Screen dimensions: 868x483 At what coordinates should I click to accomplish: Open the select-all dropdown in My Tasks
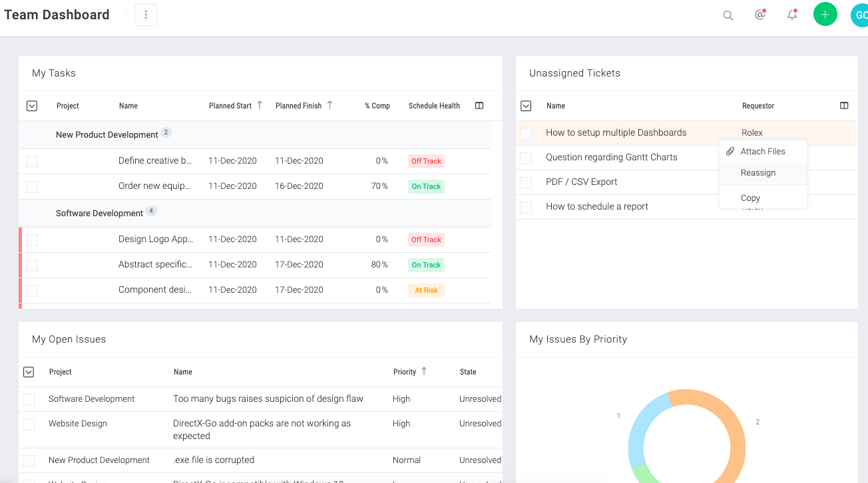click(31, 106)
